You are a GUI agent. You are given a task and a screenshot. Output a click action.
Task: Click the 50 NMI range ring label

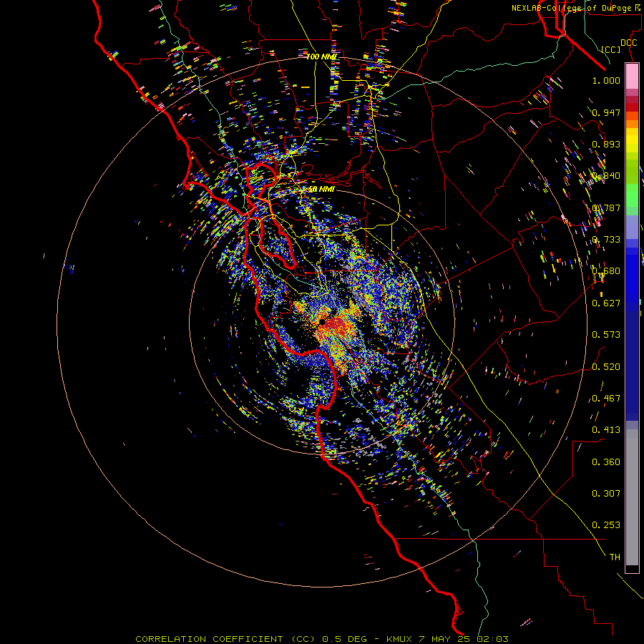321,190
